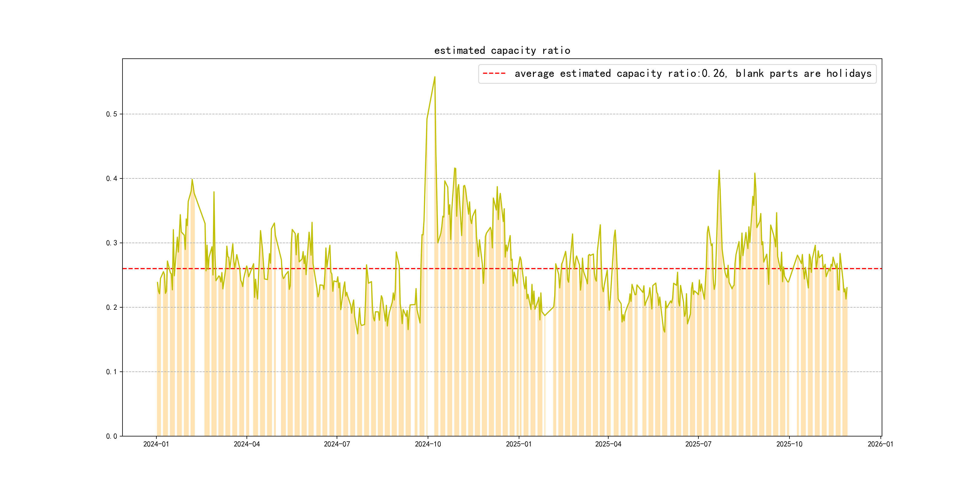This screenshot has height=490, width=980.
Task: Click the 2024-04 x-axis label
Action: point(247,444)
